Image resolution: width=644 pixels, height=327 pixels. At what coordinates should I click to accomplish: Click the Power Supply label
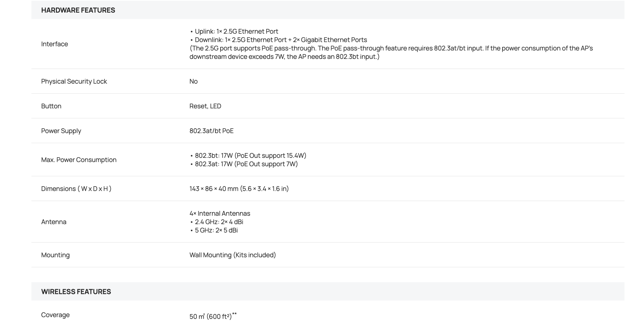tap(61, 131)
